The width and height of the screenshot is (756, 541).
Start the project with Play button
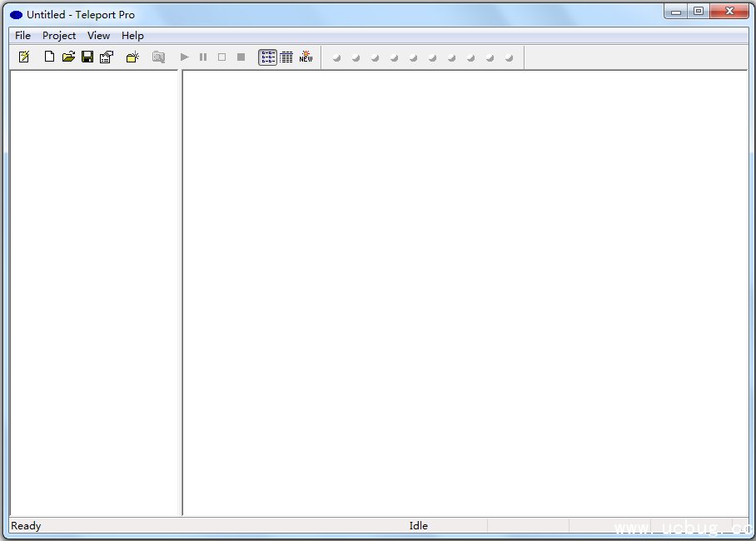click(x=185, y=57)
